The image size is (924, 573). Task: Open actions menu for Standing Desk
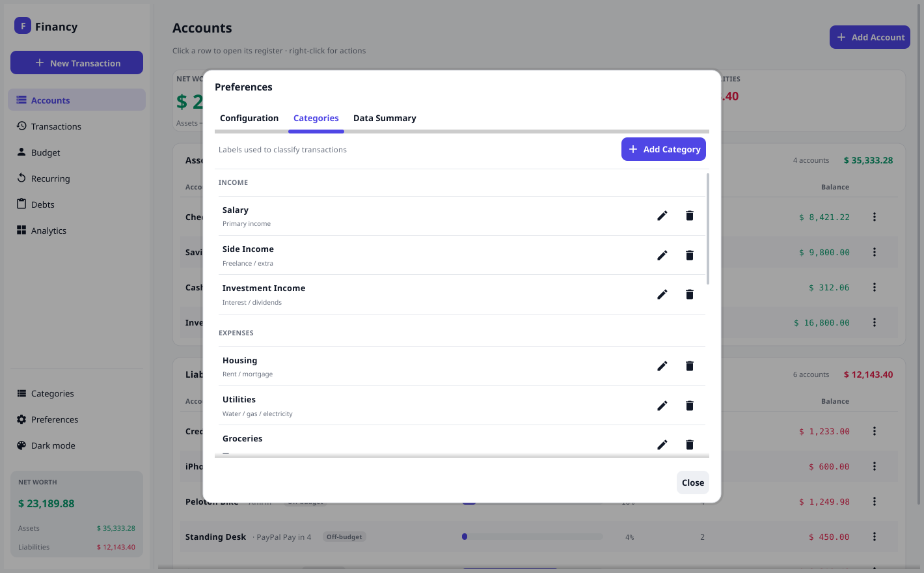tap(875, 537)
